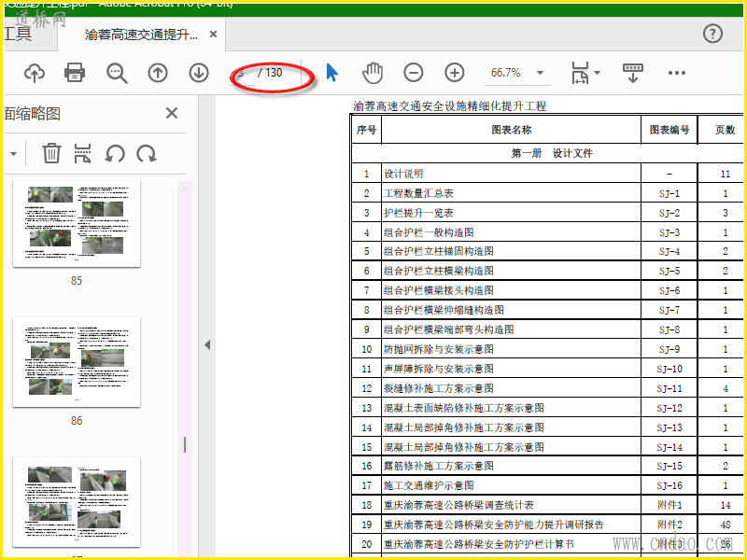Click the document title 渝蓉高速交通安全设施精细化提升工程
The height and width of the screenshot is (560, 747).
tap(449, 106)
